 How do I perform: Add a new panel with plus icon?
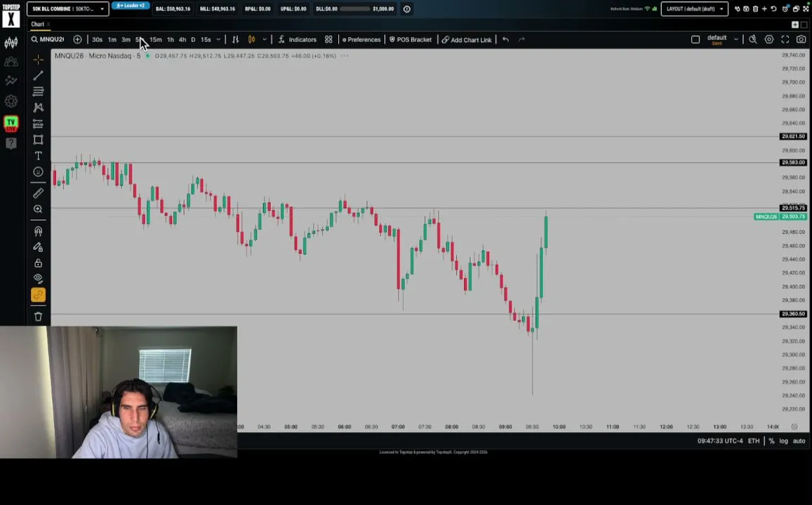(x=795, y=25)
